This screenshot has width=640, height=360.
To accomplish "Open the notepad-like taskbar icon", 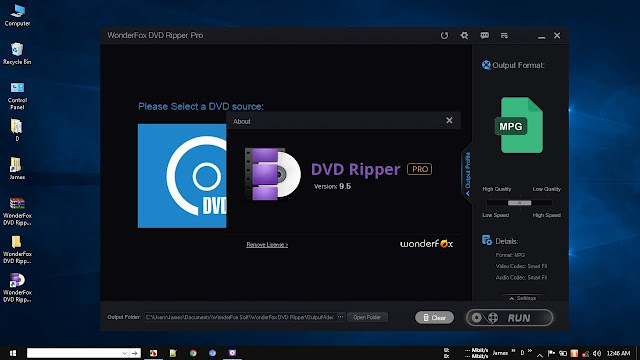I will [x=173, y=353].
